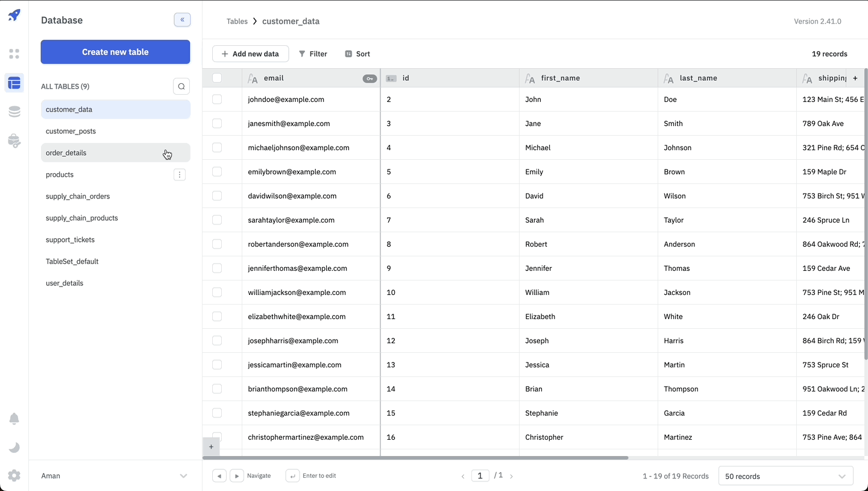
Task: Go to next page chevron
Action: 512,477
